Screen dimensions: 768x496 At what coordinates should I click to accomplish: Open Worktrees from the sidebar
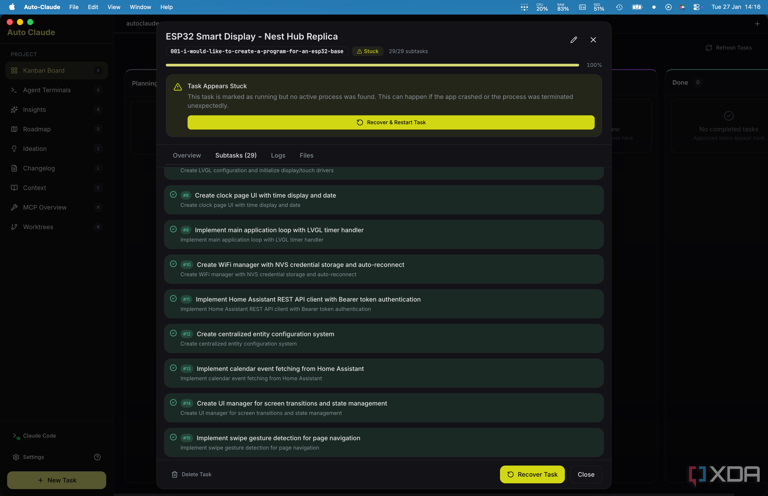38,227
